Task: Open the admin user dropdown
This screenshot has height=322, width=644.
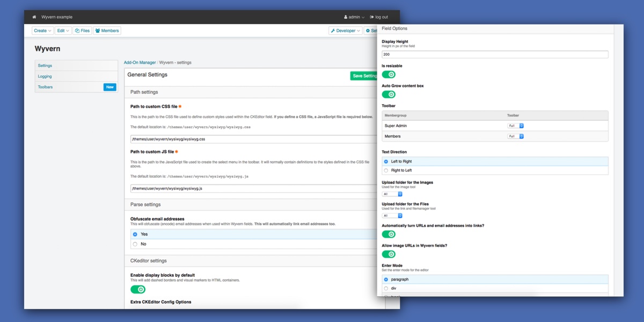Action: (x=354, y=17)
